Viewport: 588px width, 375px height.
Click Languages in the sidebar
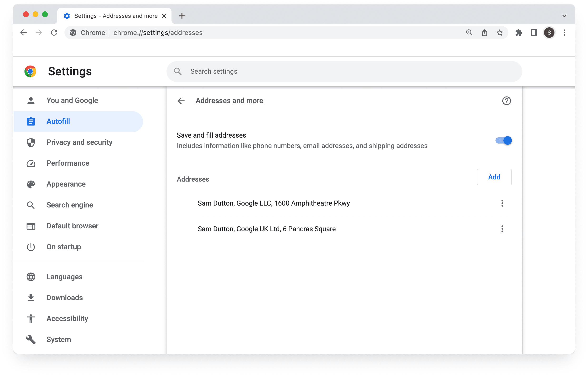pos(64,277)
